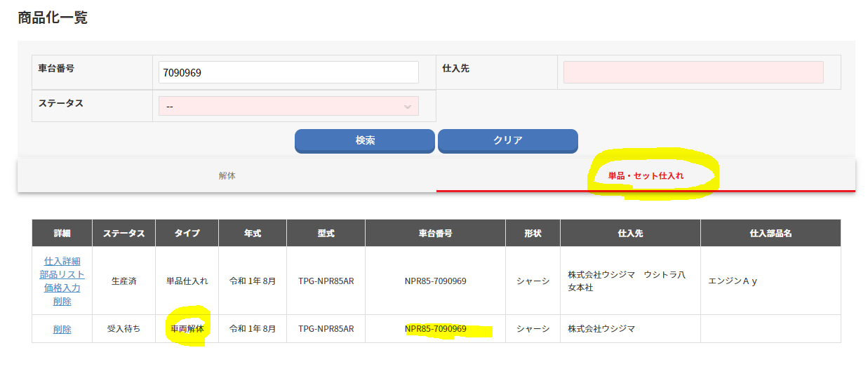The width and height of the screenshot is (868, 383).
Task: Select TPG-NPR85AR in the 生産済 row
Action: [326, 281]
